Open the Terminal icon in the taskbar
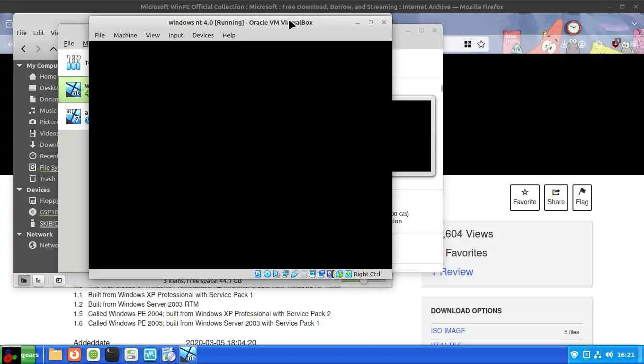Image resolution: width=644 pixels, height=364 pixels. [112, 355]
